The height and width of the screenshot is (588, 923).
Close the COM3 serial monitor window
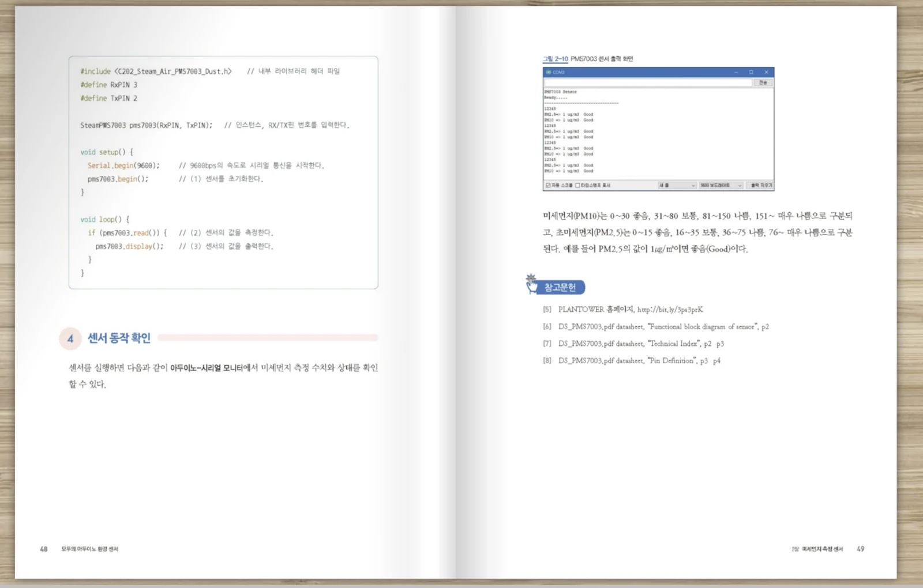(766, 72)
